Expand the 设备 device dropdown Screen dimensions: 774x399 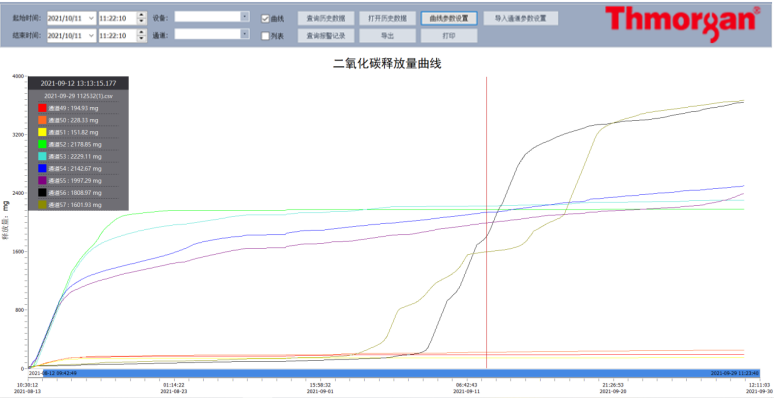click(x=245, y=17)
